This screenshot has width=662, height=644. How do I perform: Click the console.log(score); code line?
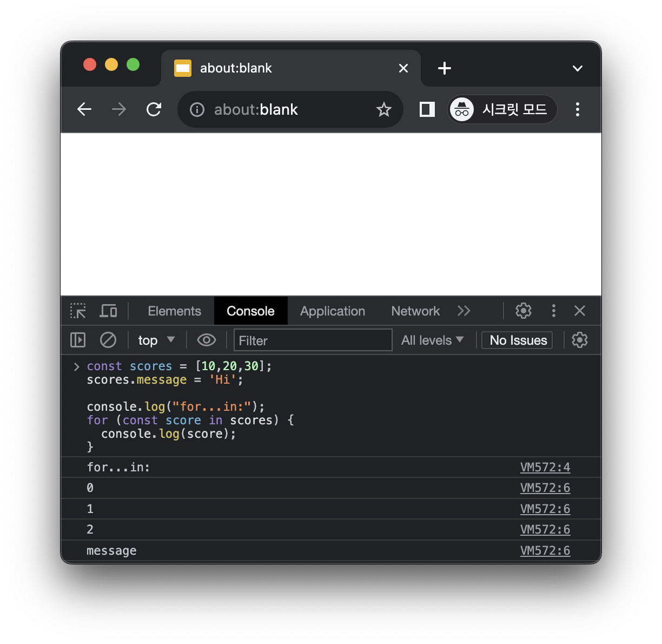click(169, 434)
